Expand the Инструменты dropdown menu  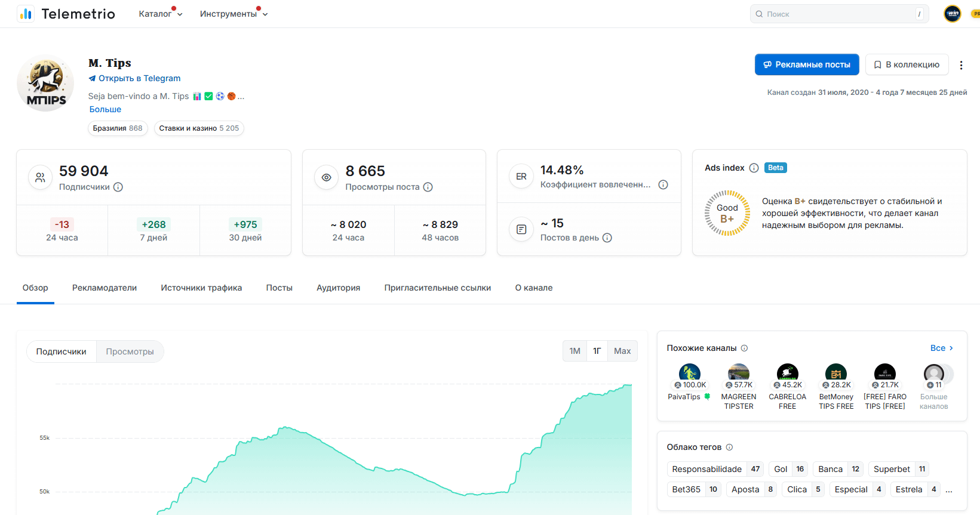tap(234, 14)
